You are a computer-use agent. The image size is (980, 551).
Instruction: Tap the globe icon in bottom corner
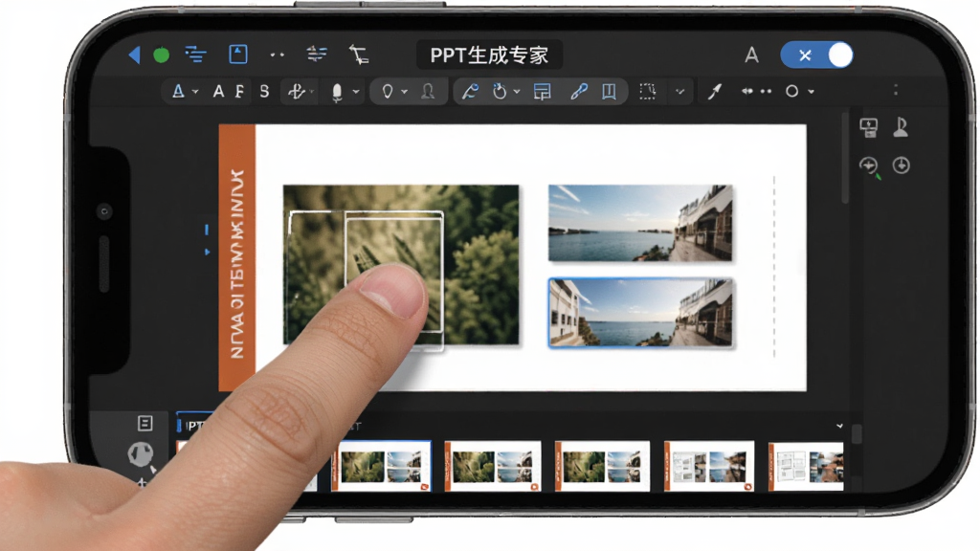click(141, 454)
